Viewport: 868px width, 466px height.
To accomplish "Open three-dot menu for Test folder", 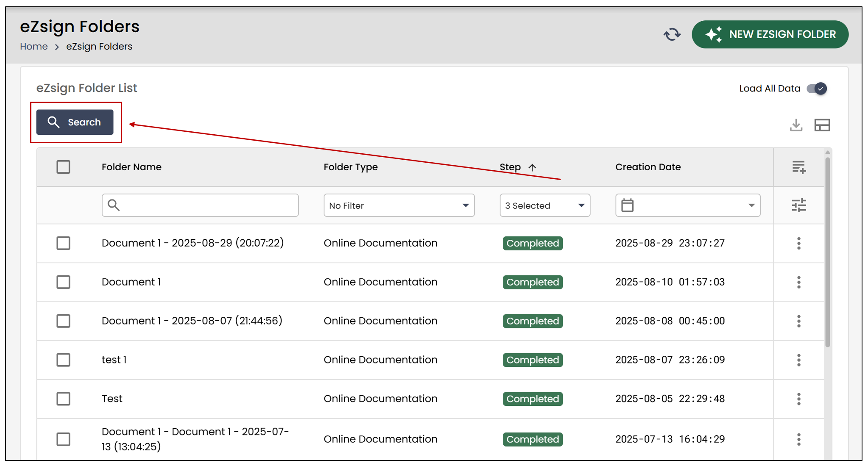I will point(799,399).
